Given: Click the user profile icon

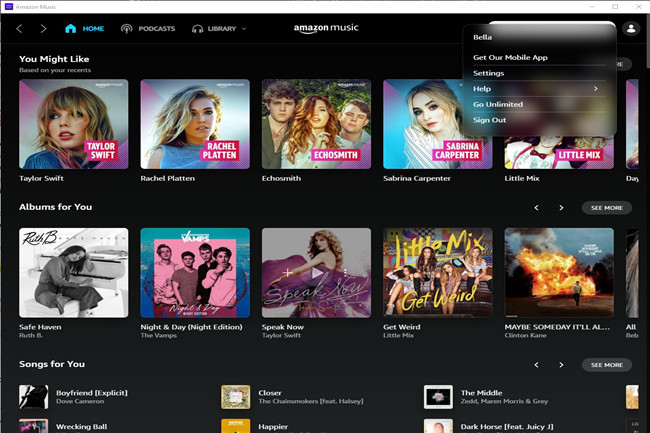Looking at the screenshot, I should (x=631, y=28).
